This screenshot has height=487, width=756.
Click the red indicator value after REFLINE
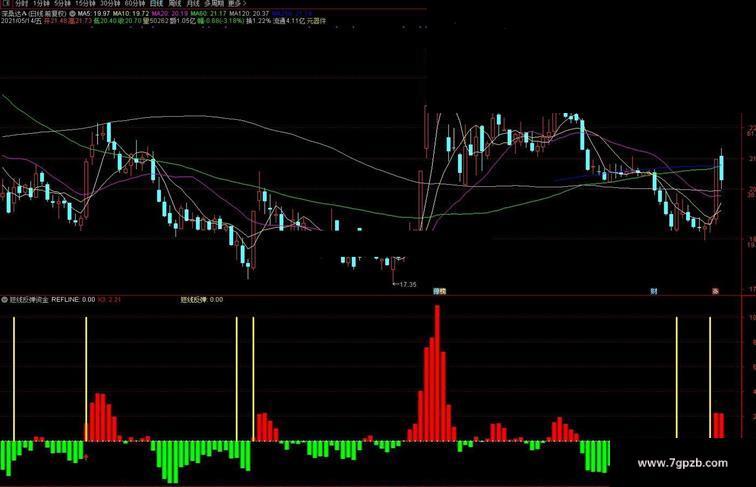click(x=109, y=299)
